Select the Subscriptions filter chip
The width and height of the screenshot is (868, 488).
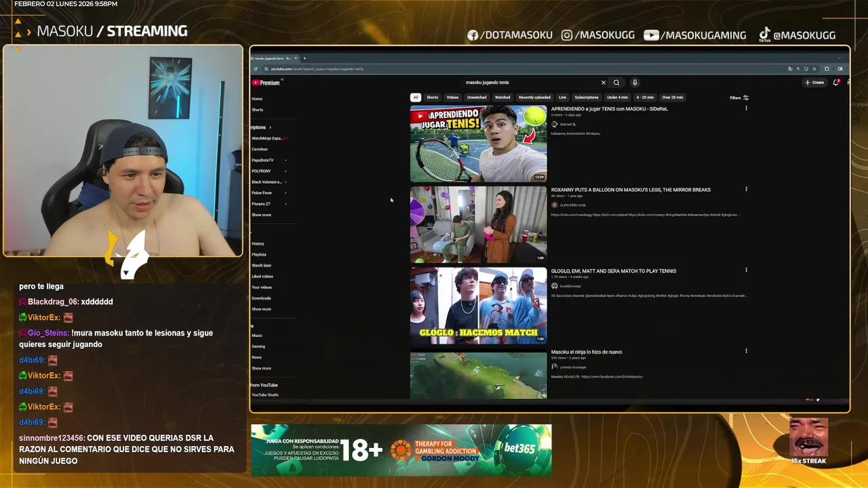[x=587, y=98]
